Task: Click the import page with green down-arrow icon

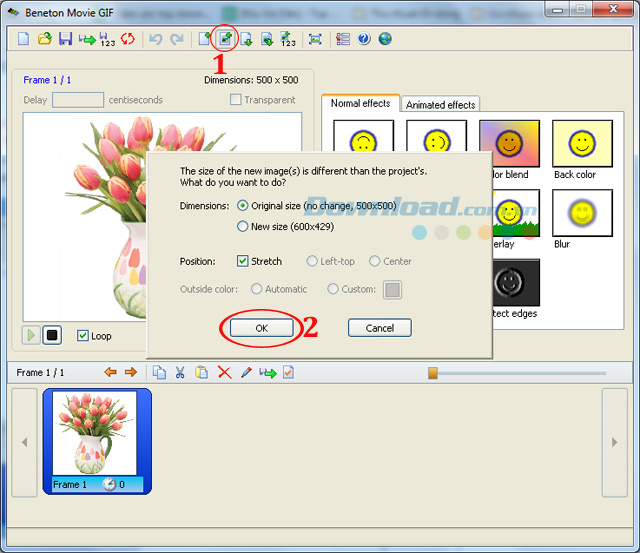Action: click(246, 39)
